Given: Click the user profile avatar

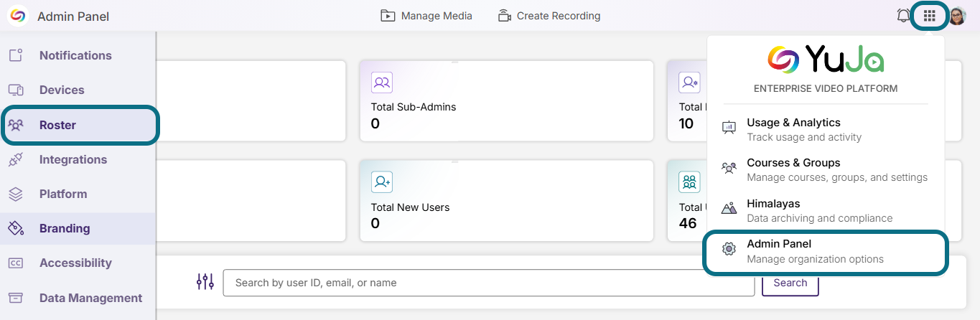Looking at the screenshot, I should tap(957, 16).
